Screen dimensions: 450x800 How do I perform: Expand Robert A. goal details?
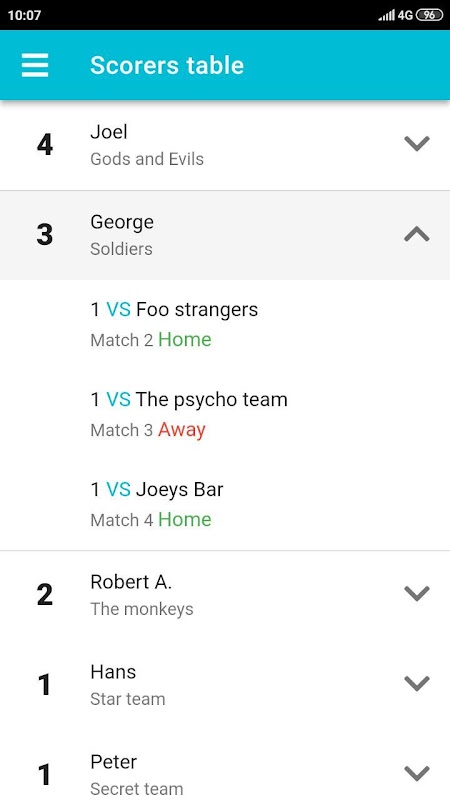coord(417,593)
